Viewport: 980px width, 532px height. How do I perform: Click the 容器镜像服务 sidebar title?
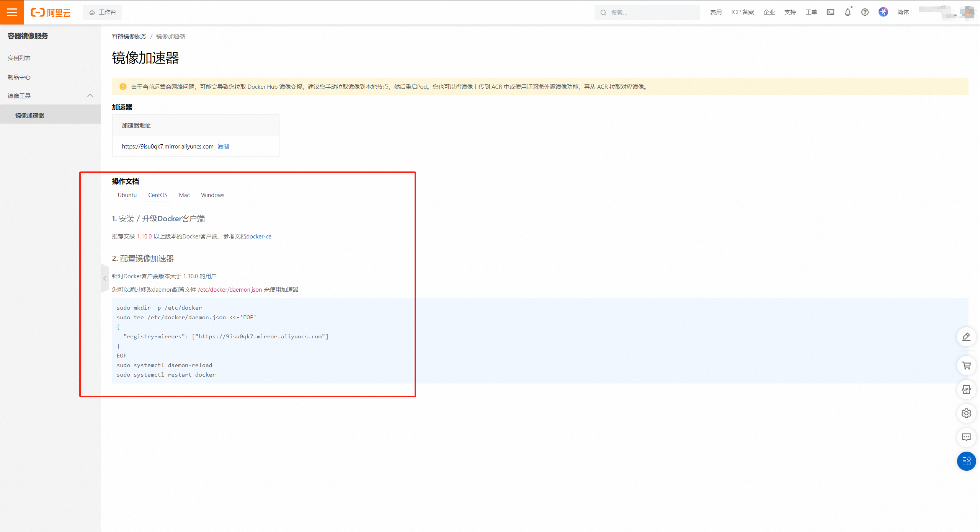[x=28, y=36]
